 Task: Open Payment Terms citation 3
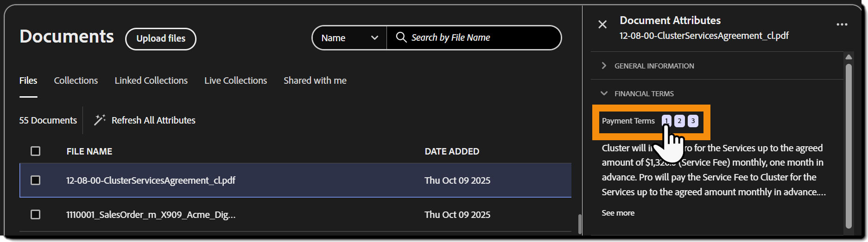(693, 121)
